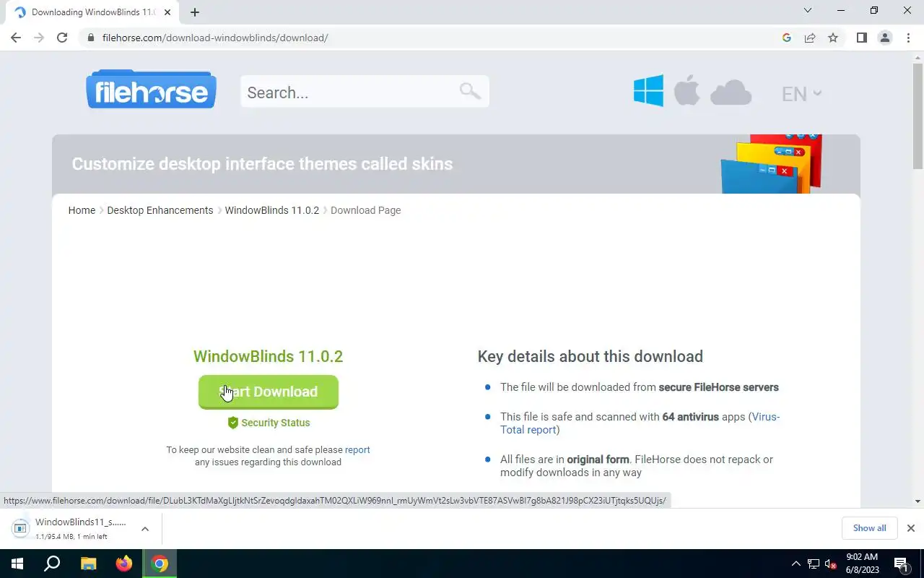This screenshot has height=578, width=924.
Task: Open the clock showing 9:02 AM
Action: (x=862, y=564)
